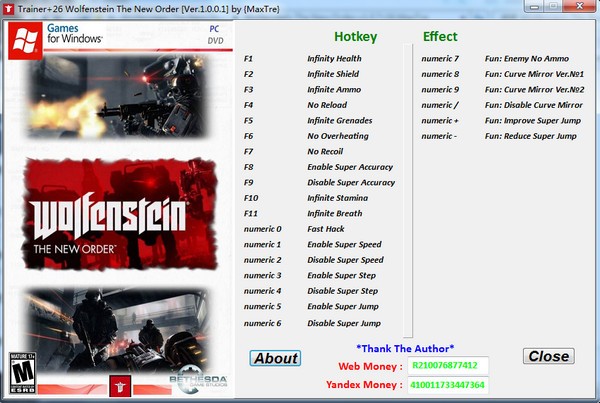Screen dimensions: 600x403
Task: Click 'Fun: Improve Super Jump' text
Action: [x=533, y=121]
